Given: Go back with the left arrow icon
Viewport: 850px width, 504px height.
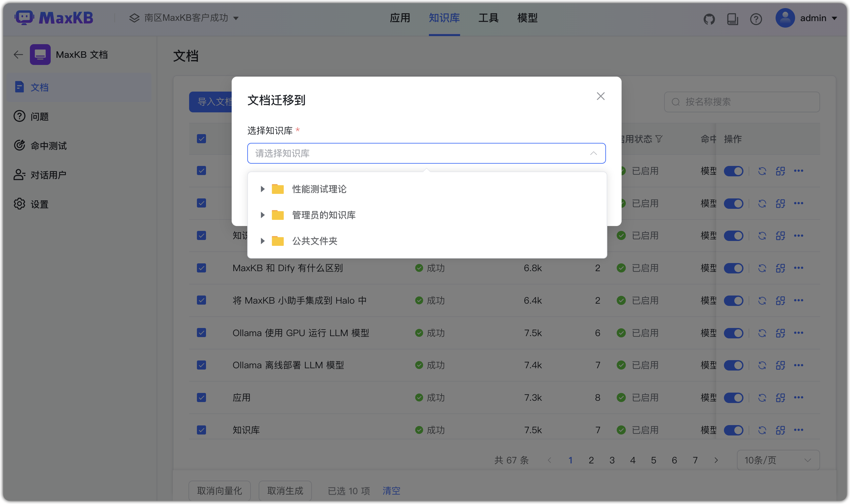Looking at the screenshot, I should click(x=18, y=54).
